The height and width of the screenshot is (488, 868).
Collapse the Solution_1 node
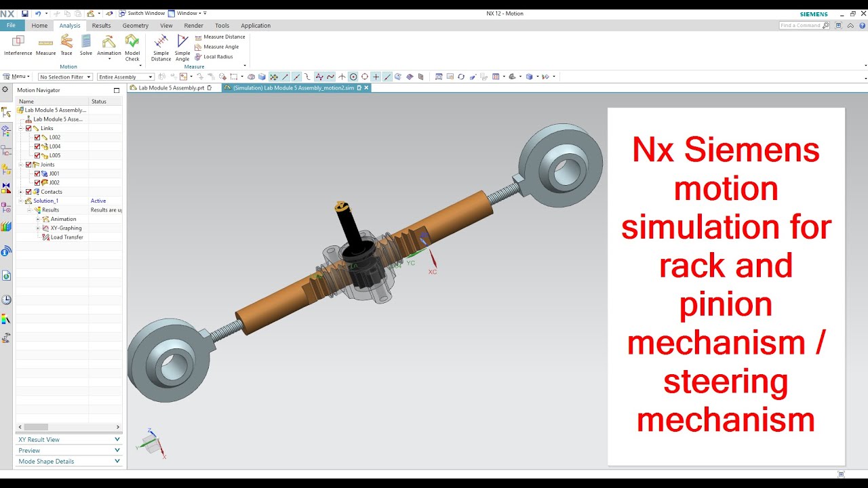pos(21,201)
